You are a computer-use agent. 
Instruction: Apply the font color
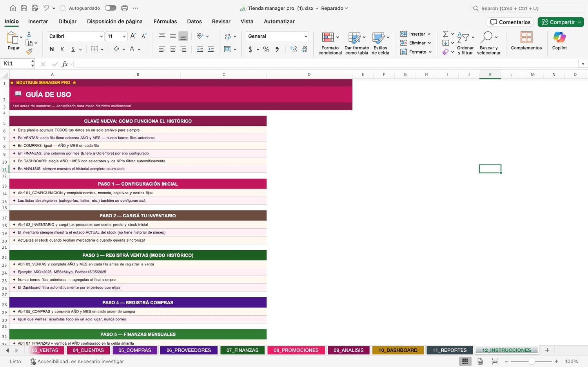[x=132, y=49]
